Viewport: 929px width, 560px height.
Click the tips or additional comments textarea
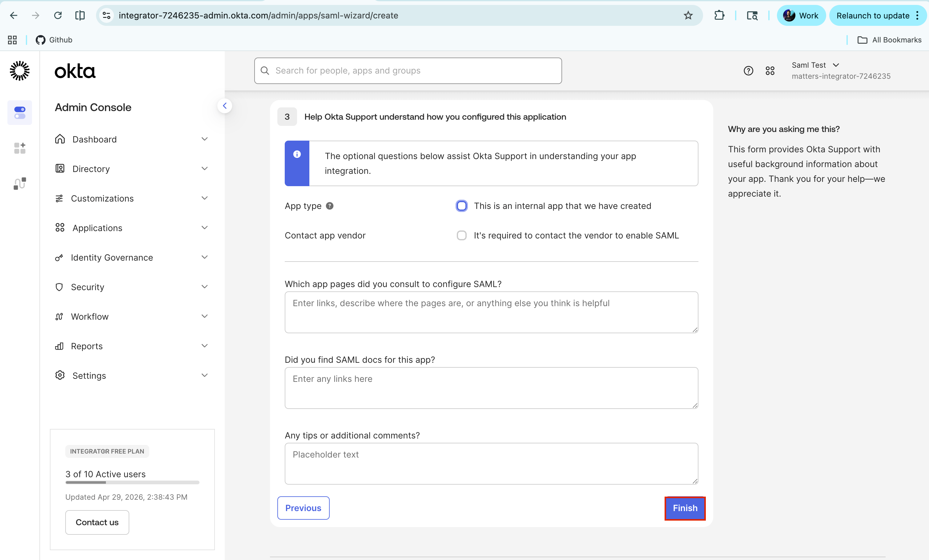point(491,464)
